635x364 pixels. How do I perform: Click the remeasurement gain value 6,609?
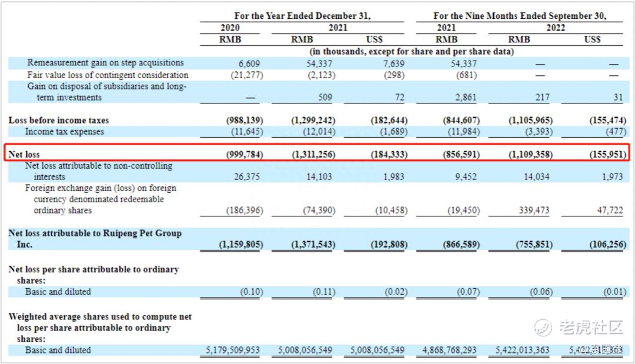[x=249, y=64]
